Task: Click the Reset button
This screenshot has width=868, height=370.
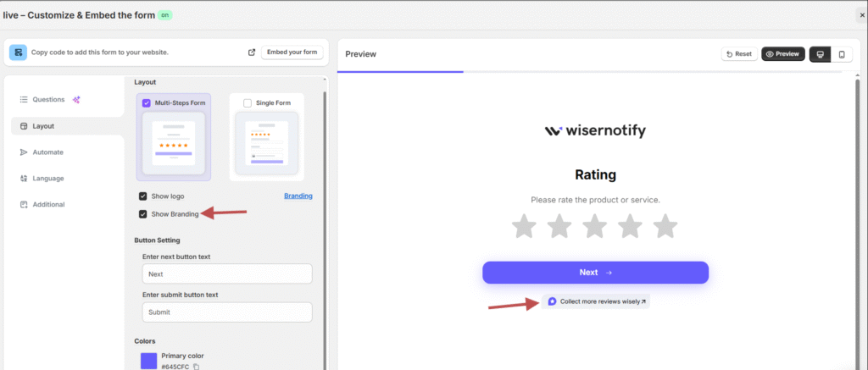Action: click(x=738, y=54)
